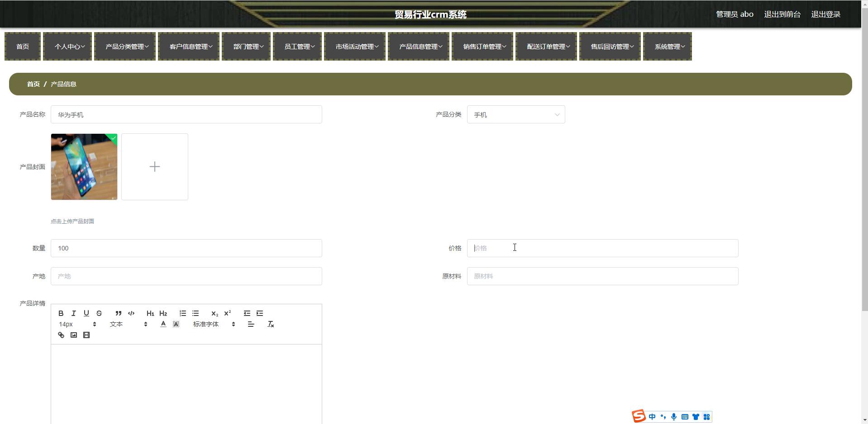This screenshot has height=424, width=868.
Task: Open the 销售订单管理 menu
Action: [x=482, y=47]
